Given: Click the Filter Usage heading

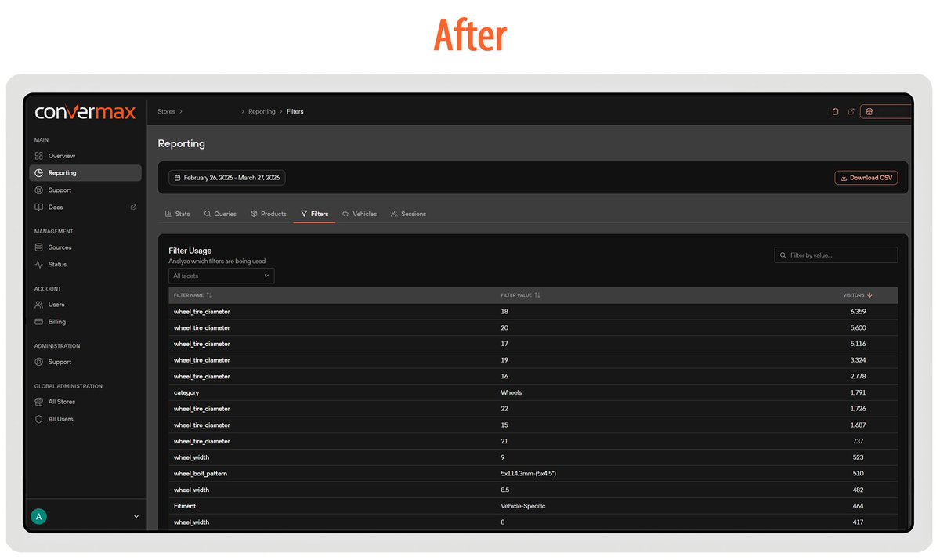Looking at the screenshot, I should [190, 251].
